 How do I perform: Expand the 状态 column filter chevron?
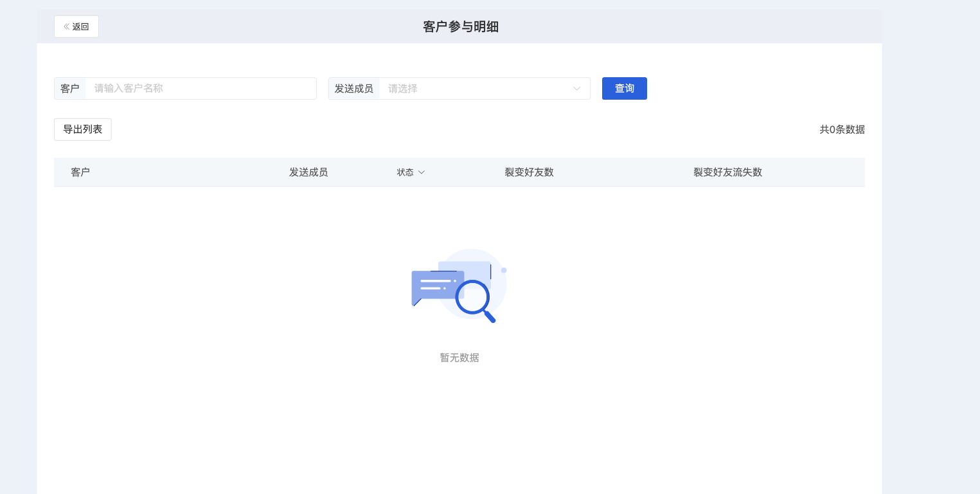pyautogui.click(x=422, y=172)
